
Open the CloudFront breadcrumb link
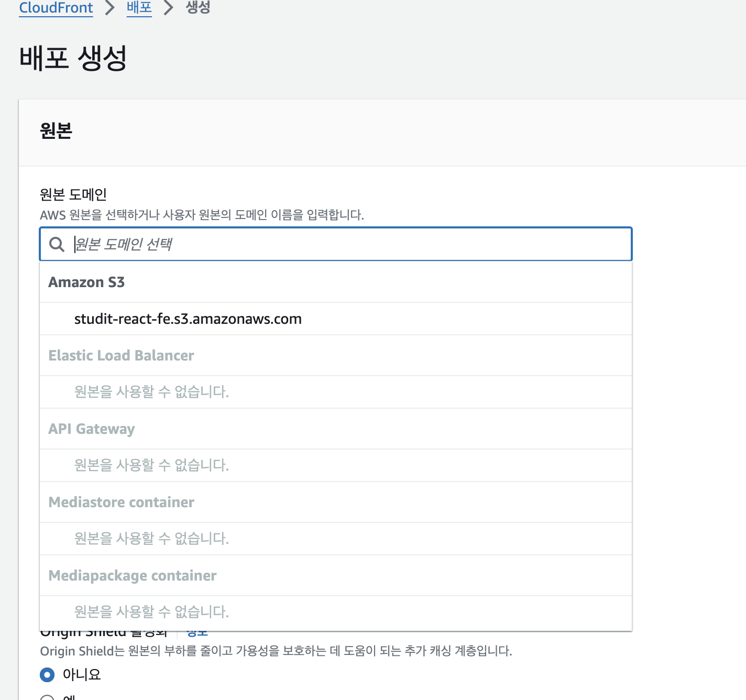[56, 8]
